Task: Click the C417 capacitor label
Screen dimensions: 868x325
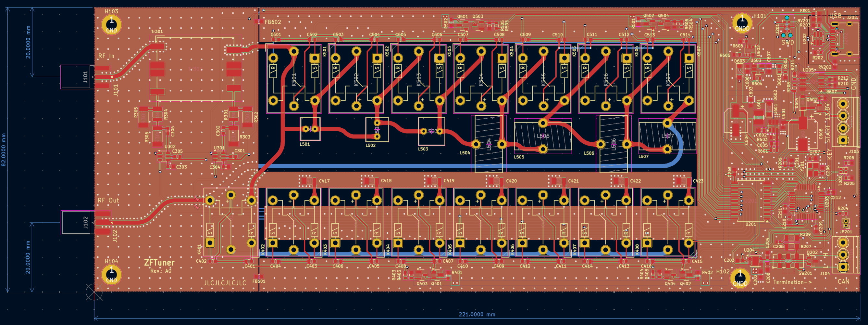Action: click(324, 181)
